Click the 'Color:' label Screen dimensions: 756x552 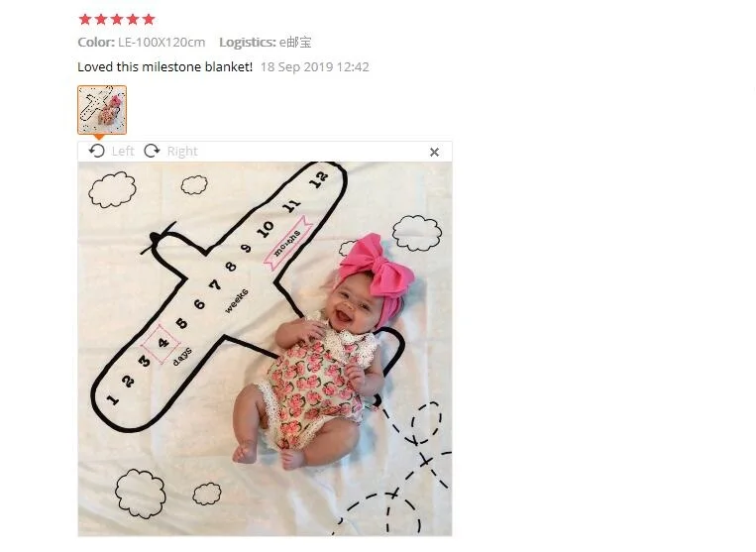pyautogui.click(x=96, y=43)
